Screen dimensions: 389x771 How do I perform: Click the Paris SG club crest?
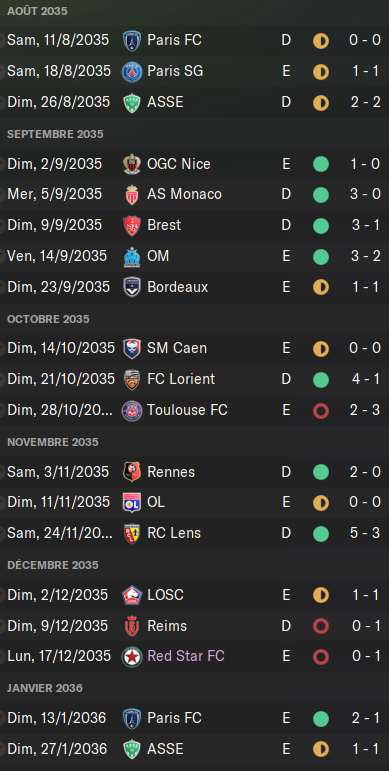132,71
